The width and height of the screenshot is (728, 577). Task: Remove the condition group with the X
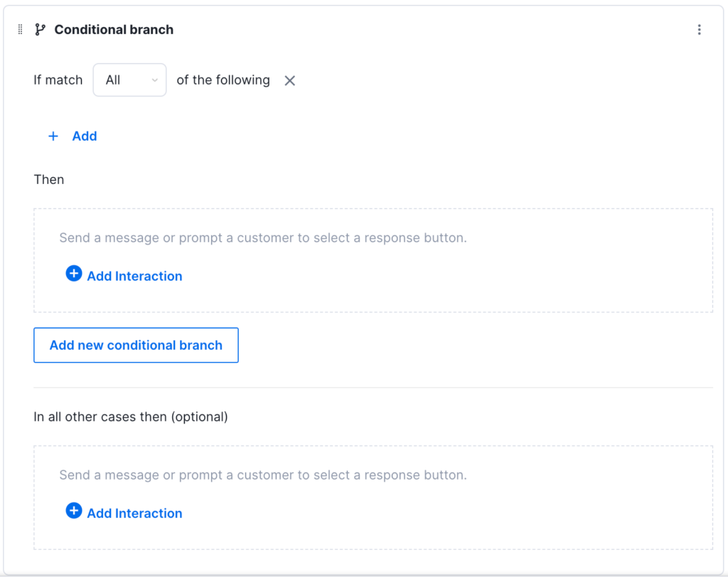[290, 81]
